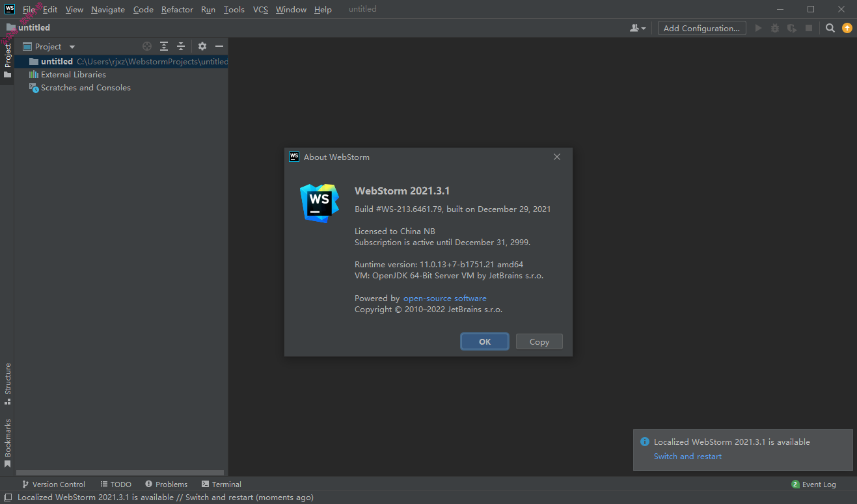Click the Subscription is active until line

coord(442,242)
